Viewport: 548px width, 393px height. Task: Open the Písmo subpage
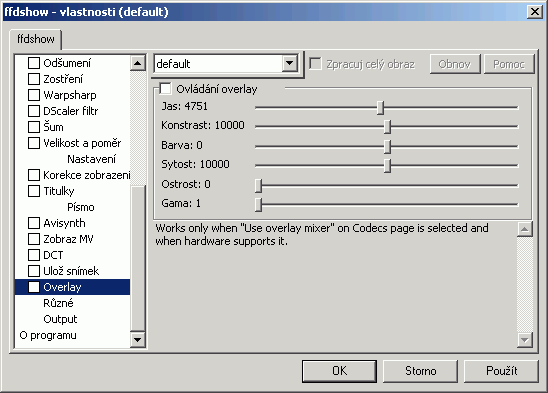pos(81,207)
